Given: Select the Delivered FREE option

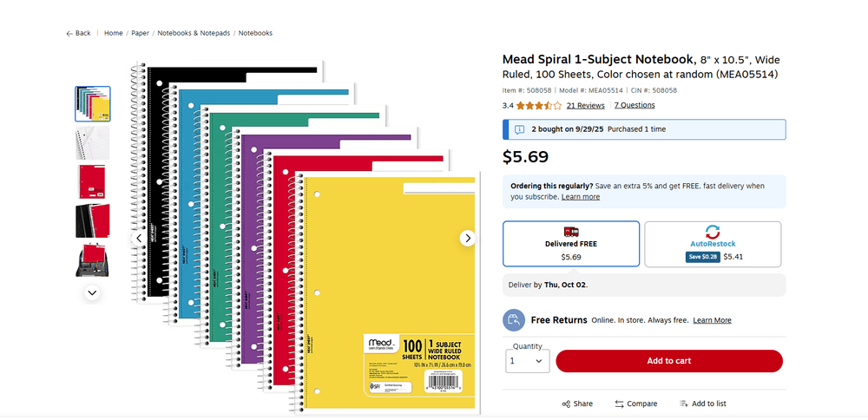Looking at the screenshot, I should click(571, 243).
